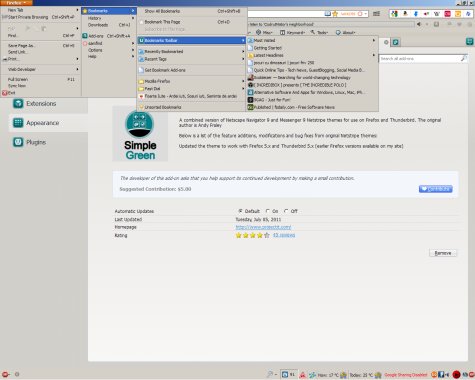The height and width of the screenshot is (380, 475).
Task: Click the star bookmark icon in URL bar
Action: 335,14
